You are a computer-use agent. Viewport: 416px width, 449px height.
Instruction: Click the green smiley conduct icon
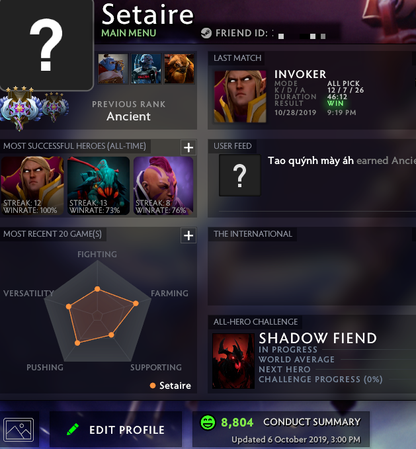[x=208, y=422]
